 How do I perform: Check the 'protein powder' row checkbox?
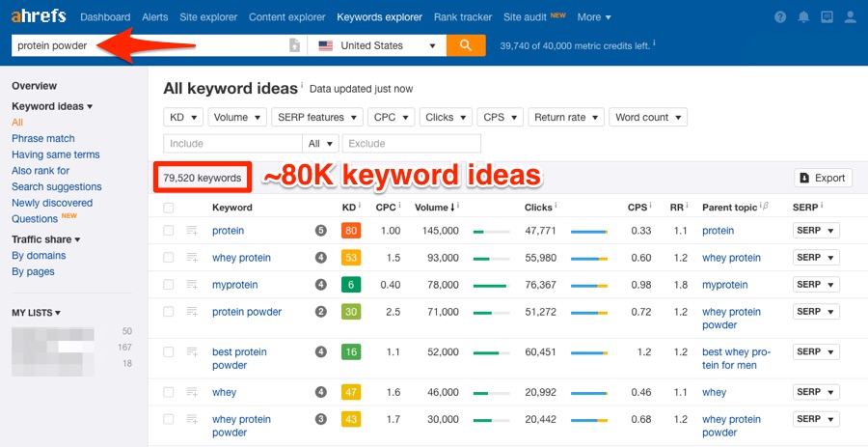point(168,312)
